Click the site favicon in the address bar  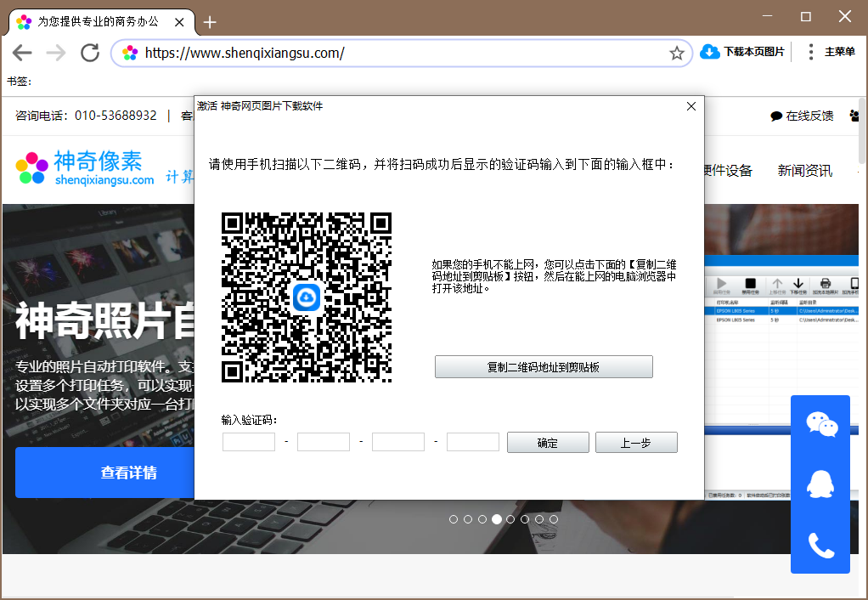(130, 54)
